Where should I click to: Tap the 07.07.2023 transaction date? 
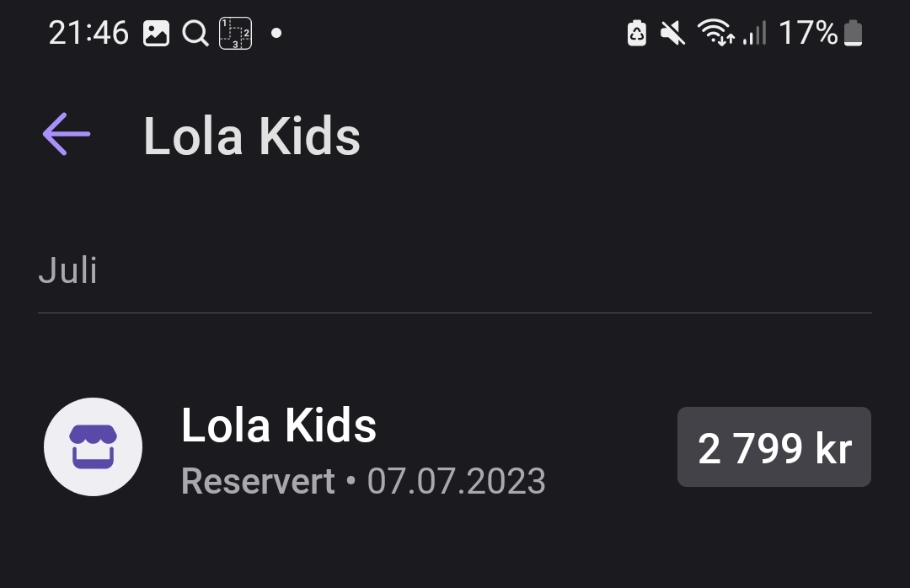click(x=456, y=481)
